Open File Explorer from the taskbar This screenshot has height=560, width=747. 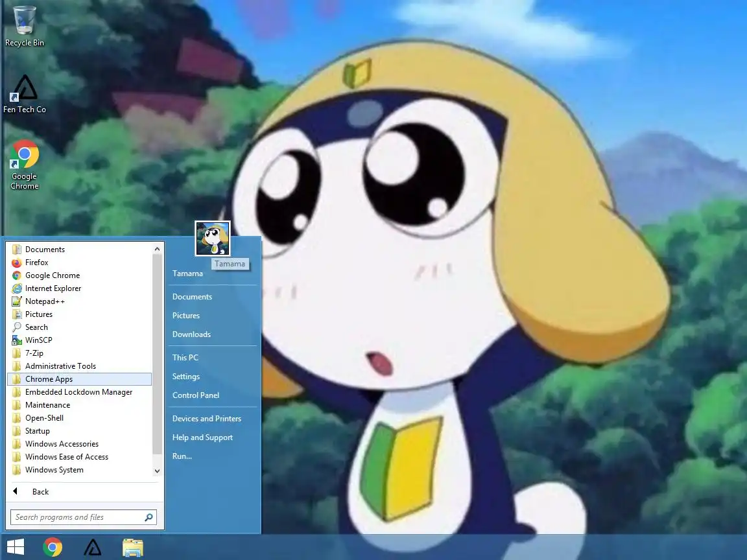coord(132,548)
